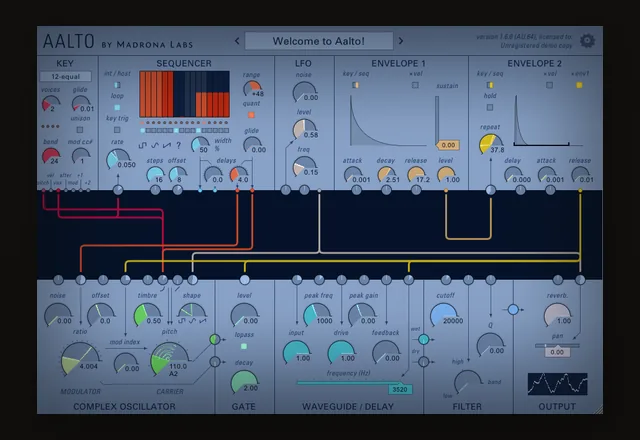Toggle the sequencer quant button
Screen dimensions: 640x440
[x=251, y=115]
